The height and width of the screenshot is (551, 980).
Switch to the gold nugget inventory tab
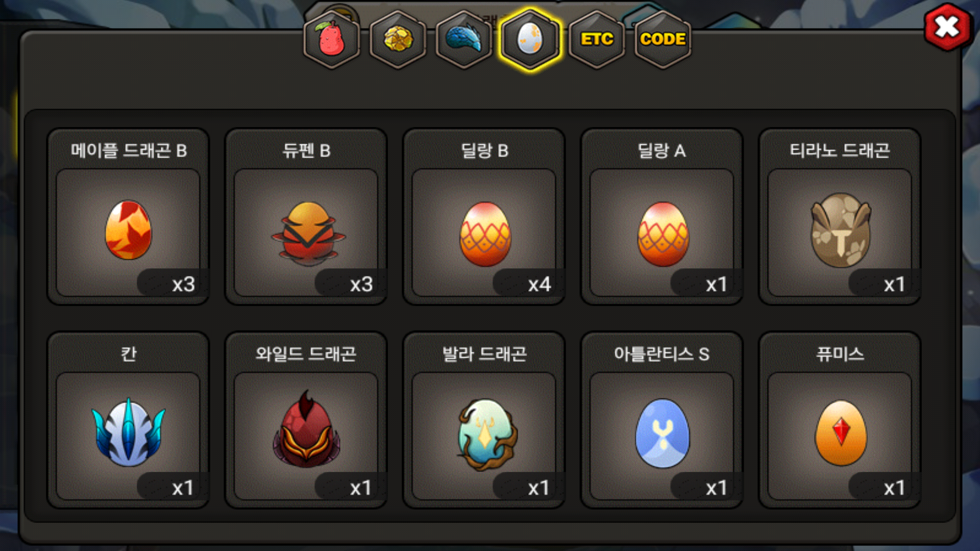pyautogui.click(x=398, y=39)
